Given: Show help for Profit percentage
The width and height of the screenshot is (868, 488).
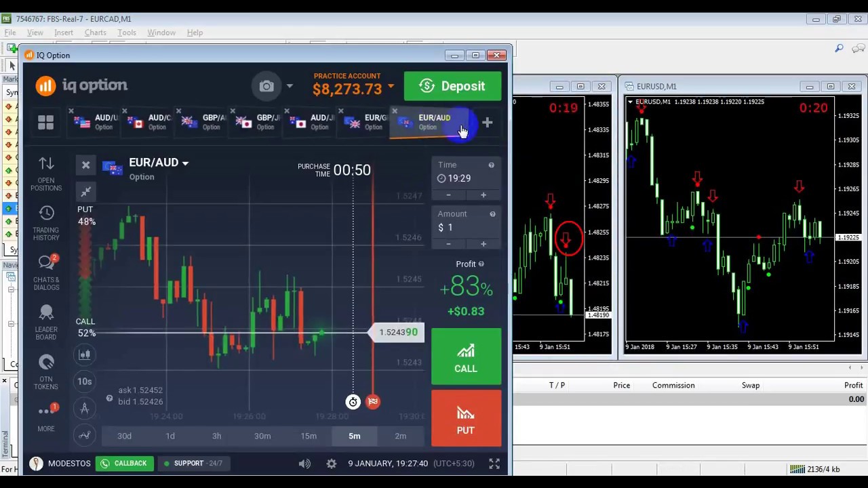Looking at the screenshot, I should (481, 264).
